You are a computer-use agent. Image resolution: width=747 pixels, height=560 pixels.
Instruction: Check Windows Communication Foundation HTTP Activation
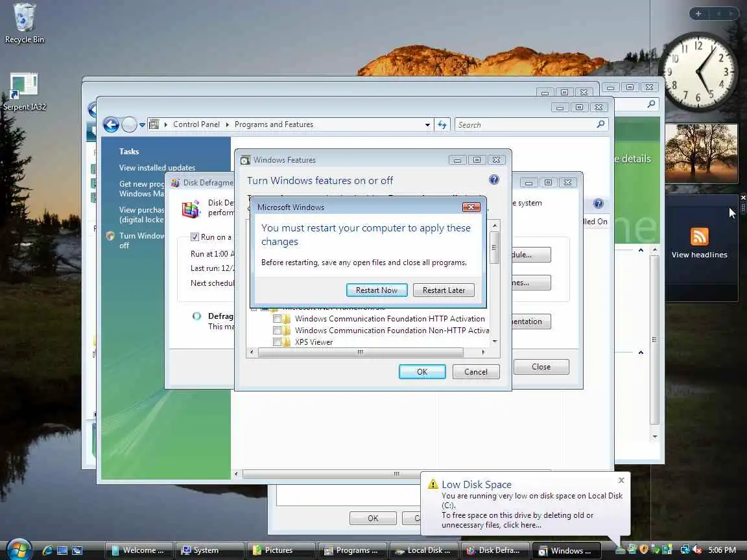point(277,319)
